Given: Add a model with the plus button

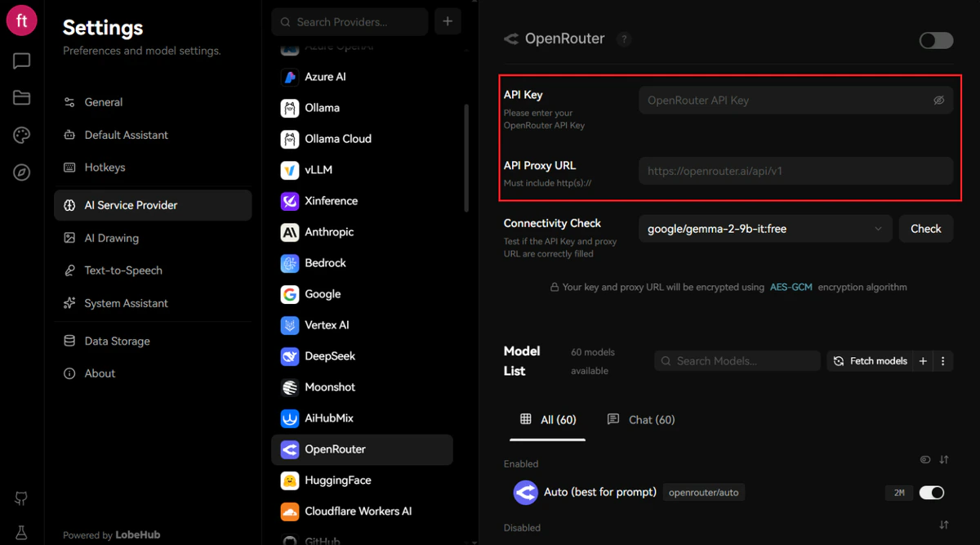Looking at the screenshot, I should (924, 361).
